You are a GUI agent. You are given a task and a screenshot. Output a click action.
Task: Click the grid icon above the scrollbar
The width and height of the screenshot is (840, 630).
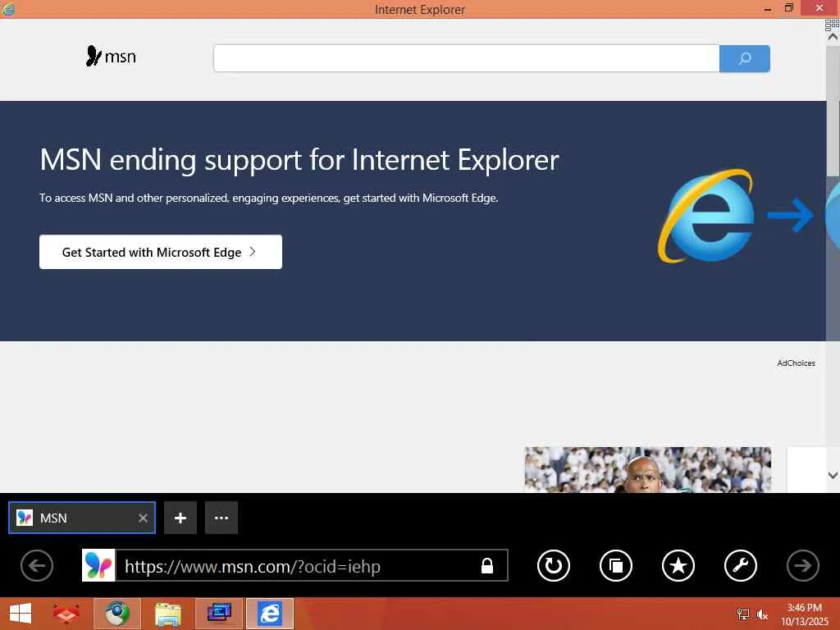pyautogui.click(x=832, y=25)
